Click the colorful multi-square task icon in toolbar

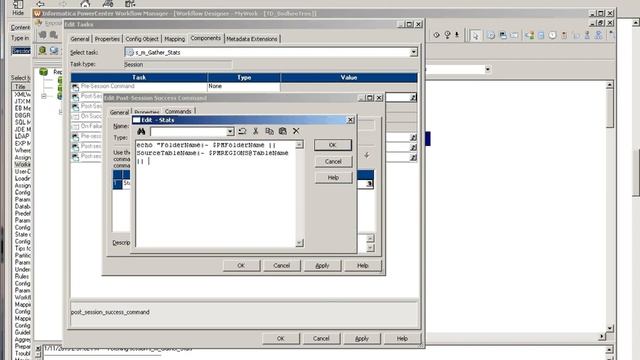pos(529,36)
